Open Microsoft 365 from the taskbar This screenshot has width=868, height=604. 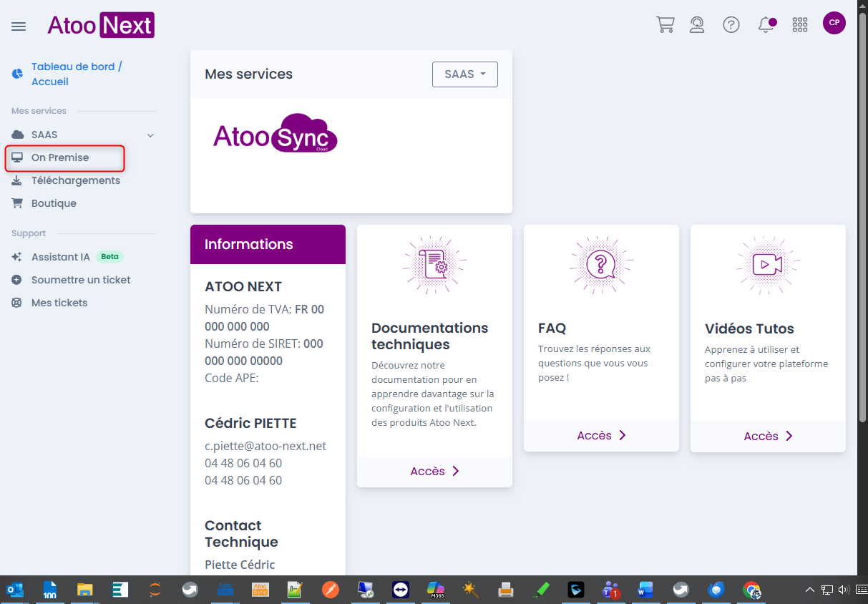pos(436,590)
